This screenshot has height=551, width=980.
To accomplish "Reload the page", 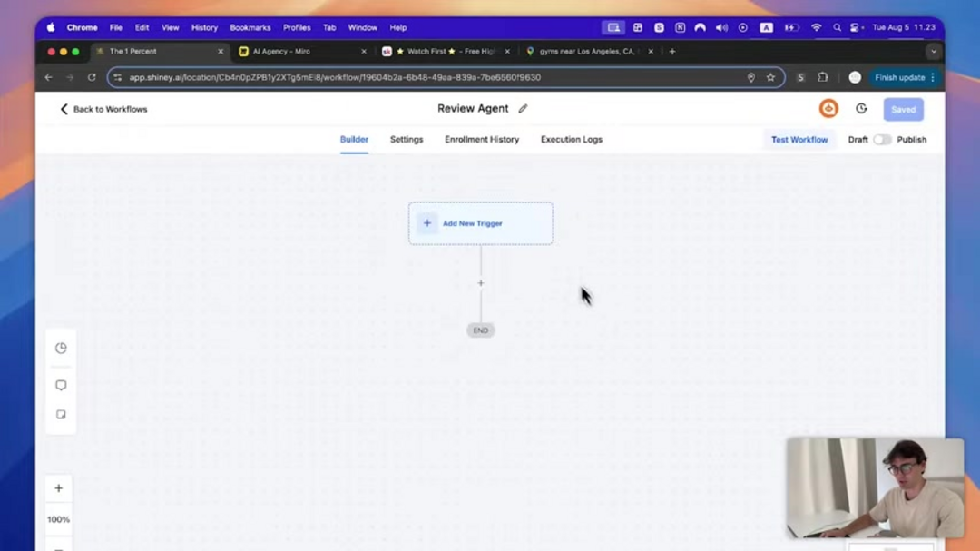I will pos(92,78).
